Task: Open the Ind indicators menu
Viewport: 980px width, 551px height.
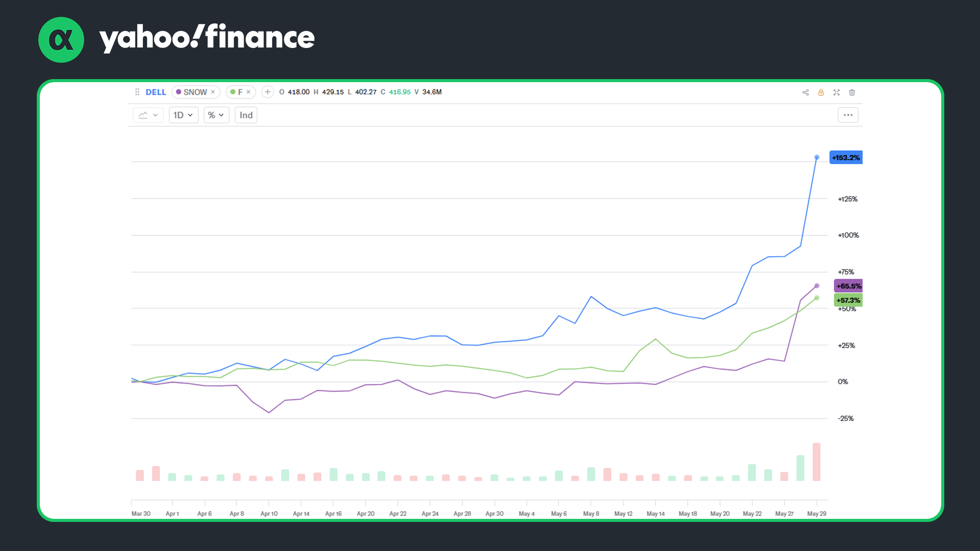Action: 246,115
